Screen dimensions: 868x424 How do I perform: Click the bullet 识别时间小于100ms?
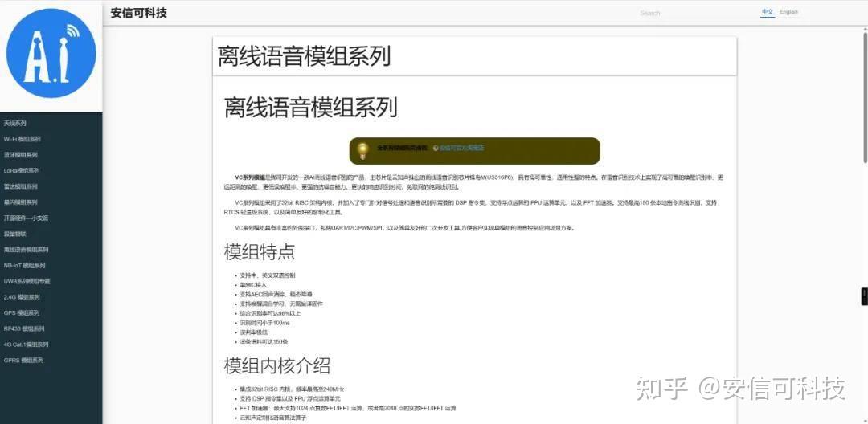pyautogui.click(x=264, y=323)
